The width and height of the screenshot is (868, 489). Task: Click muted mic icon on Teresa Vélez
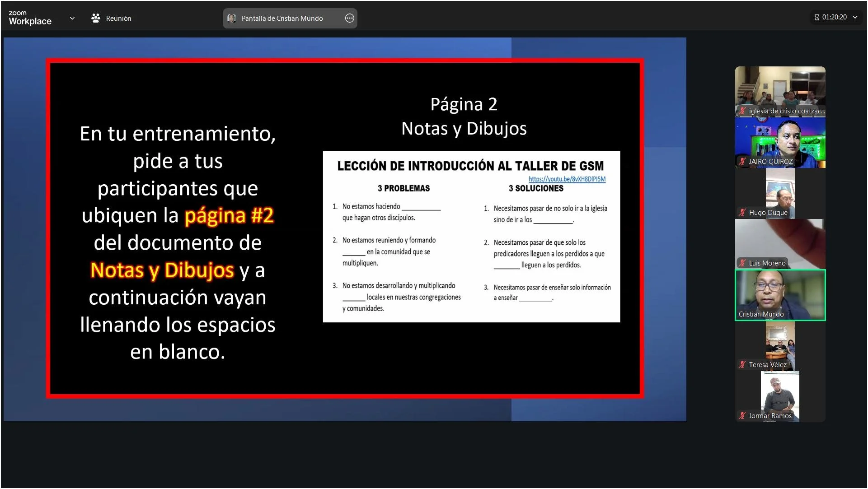[742, 364]
